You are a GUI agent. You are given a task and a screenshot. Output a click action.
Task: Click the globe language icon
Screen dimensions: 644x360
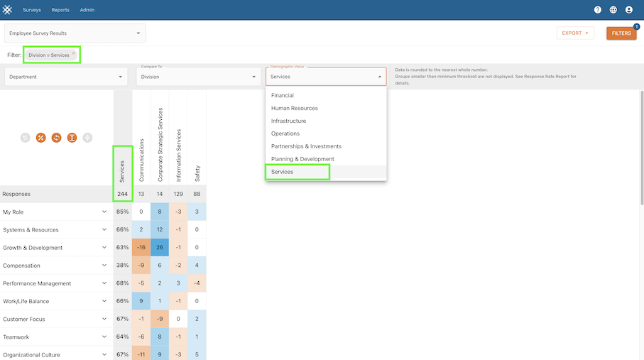613,10
